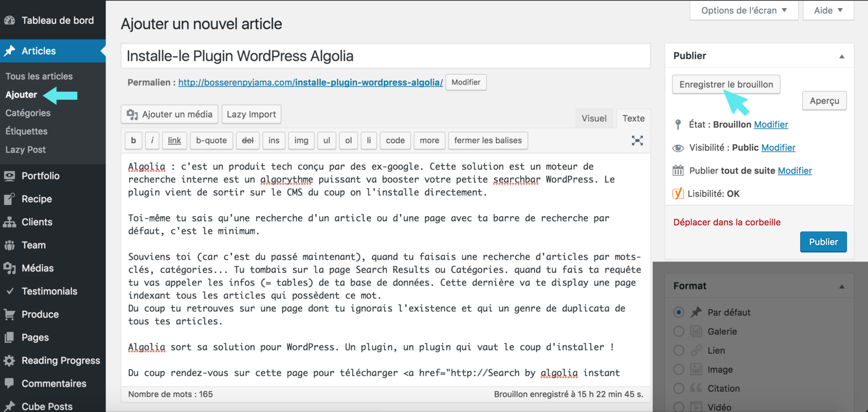Screen dimensions: 868x412
Task: Open the Aide help dropdown
Action: 828,10
